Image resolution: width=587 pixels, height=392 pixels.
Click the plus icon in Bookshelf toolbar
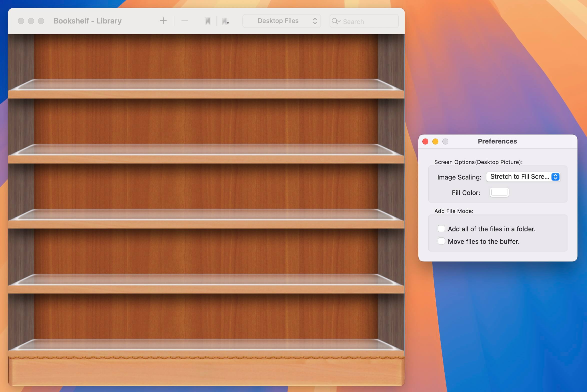pyautogui.click(x=163, y=21)
